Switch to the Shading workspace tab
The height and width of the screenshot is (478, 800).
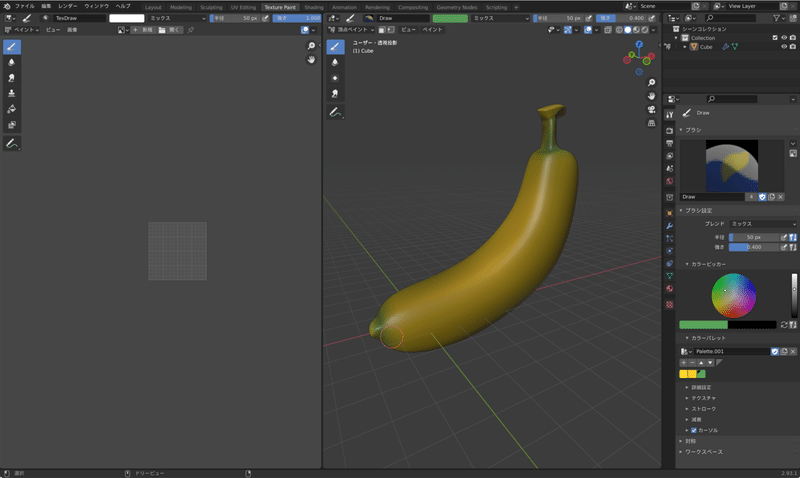click(314, 7)
